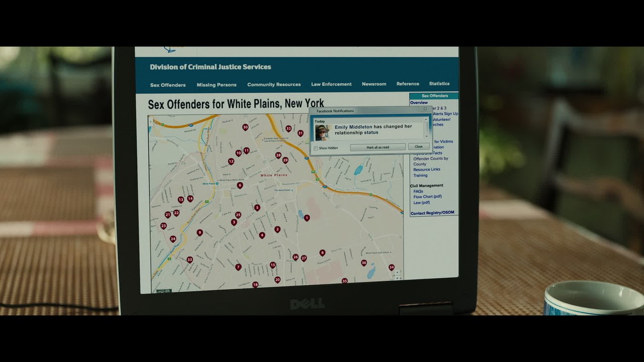Show offender at map marker 33
Image resolution: width=644 pixels, height=362 pixels.
tap(190, 260)
